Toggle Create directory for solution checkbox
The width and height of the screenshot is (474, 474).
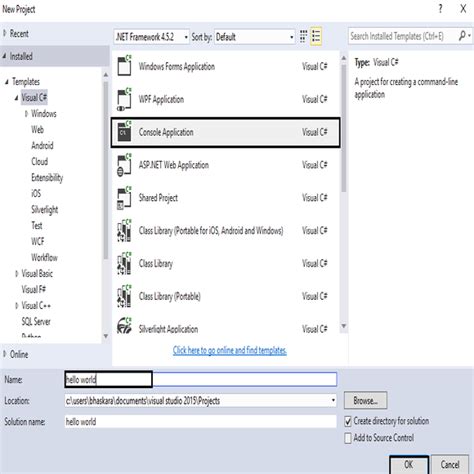click(x=348, y=421)
